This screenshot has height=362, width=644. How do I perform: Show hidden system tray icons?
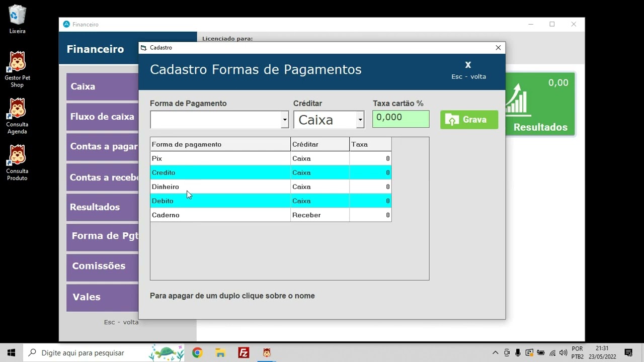pyautogui.click(x=495, y=352)
